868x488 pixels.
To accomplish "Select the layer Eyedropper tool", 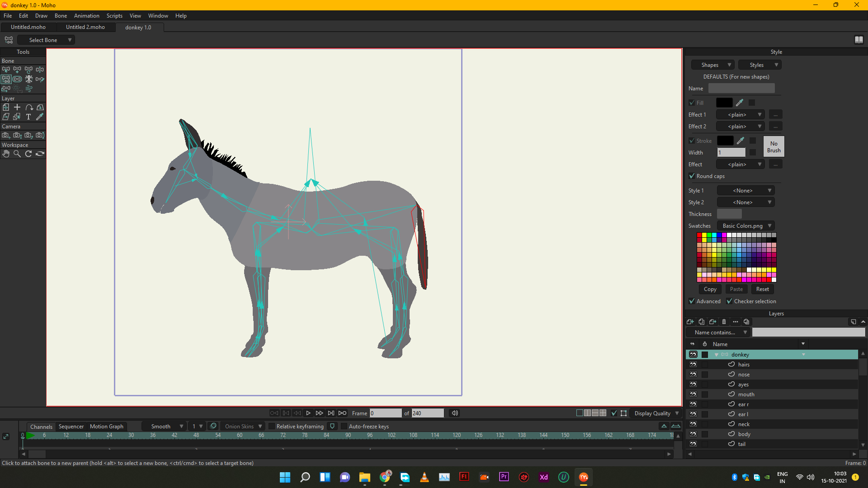I will pos(40,117).
